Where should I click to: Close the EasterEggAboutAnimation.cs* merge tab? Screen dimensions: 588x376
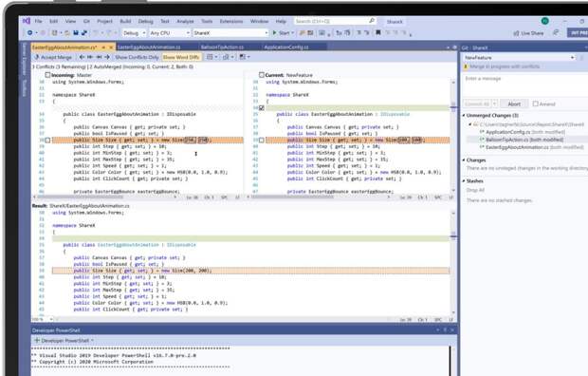coord(111,47)
